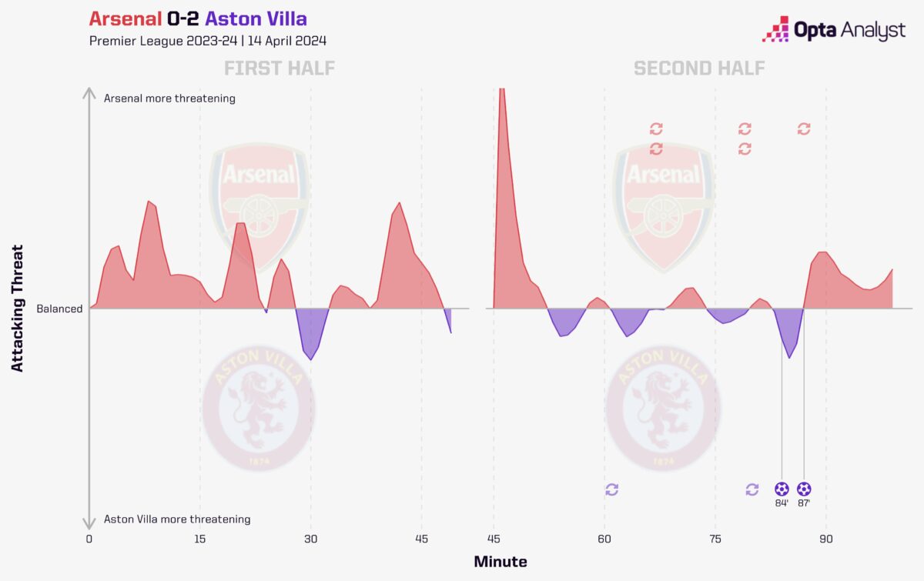Click the 30 minute mark on the axis

pyautogui.click(x=311, y=539)
